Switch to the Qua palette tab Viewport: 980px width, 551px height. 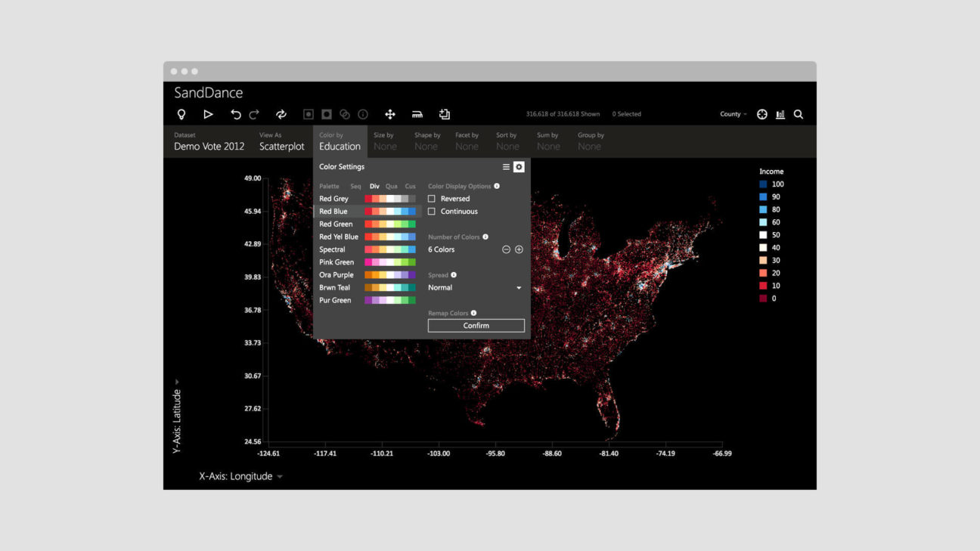tap(391, 186)
